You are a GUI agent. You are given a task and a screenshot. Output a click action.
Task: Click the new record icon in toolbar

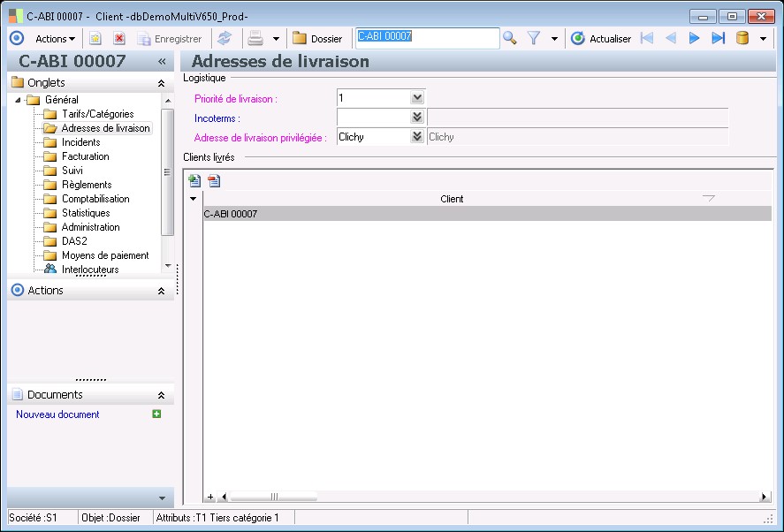pyautogui.click(x=95, y=39)
